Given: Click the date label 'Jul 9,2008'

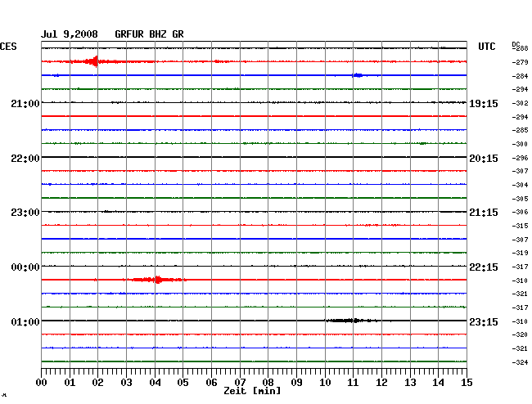Looking at the screenshot, I should click(70, 34).
